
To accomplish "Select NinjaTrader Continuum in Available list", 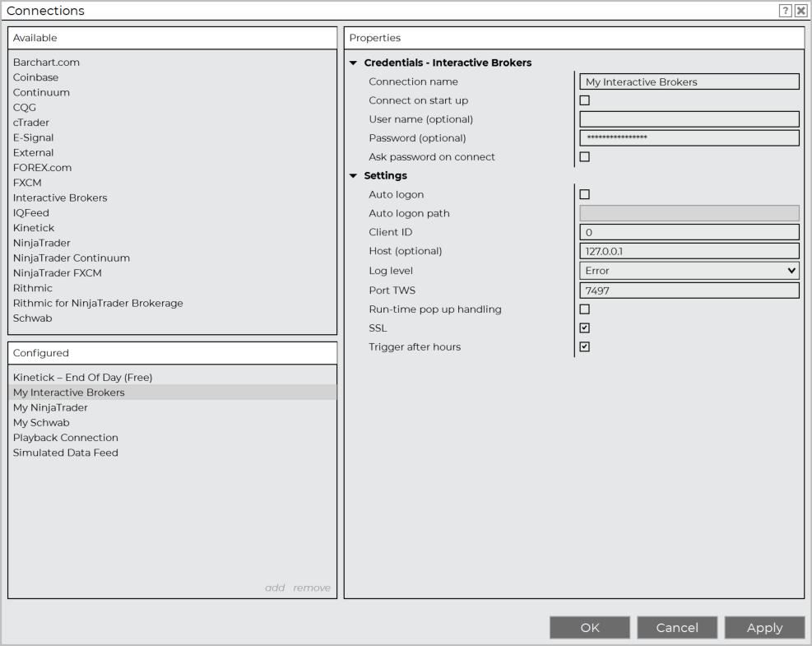I will (72, 258).
